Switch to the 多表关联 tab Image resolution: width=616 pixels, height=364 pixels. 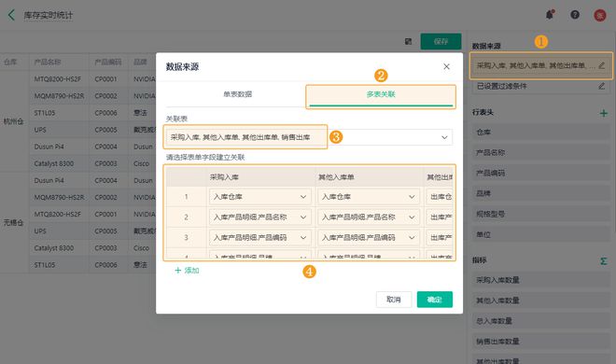click(381, 94)
